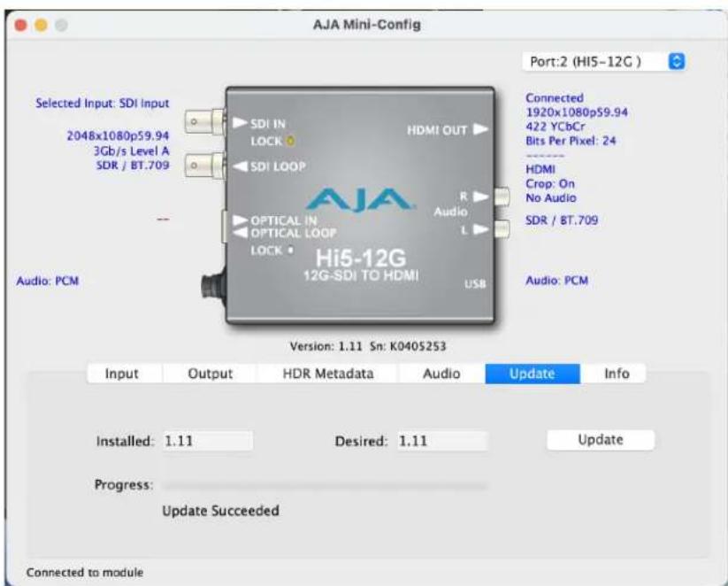
Task: Click the Audio R RCA jack
Action: (x=502, y=197)
